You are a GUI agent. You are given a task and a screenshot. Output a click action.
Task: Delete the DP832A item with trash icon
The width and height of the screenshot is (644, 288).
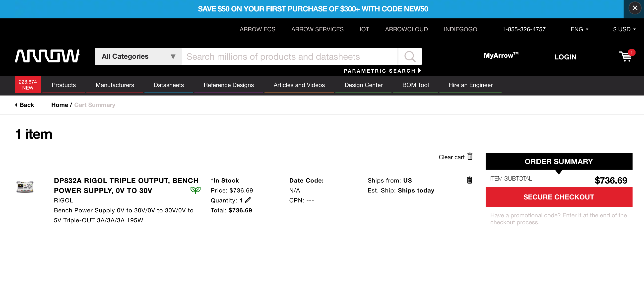(x=469, y=180)
